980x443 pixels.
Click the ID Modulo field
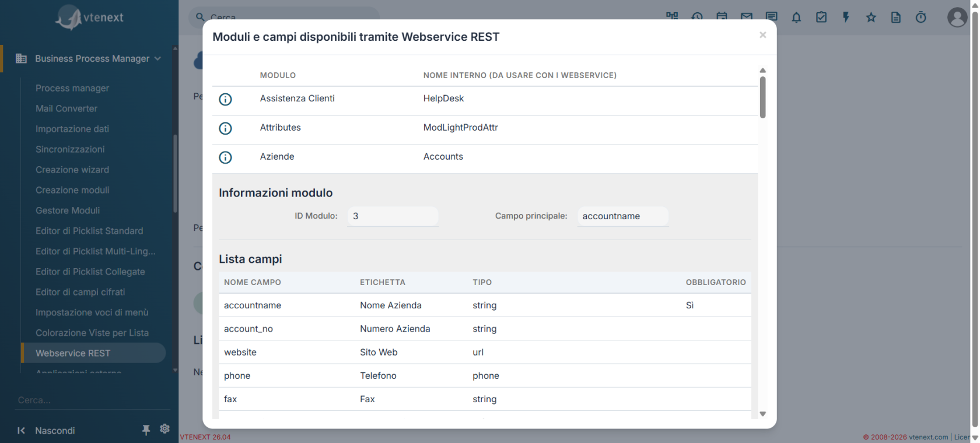pyautogui.click(x=393, y=216)
